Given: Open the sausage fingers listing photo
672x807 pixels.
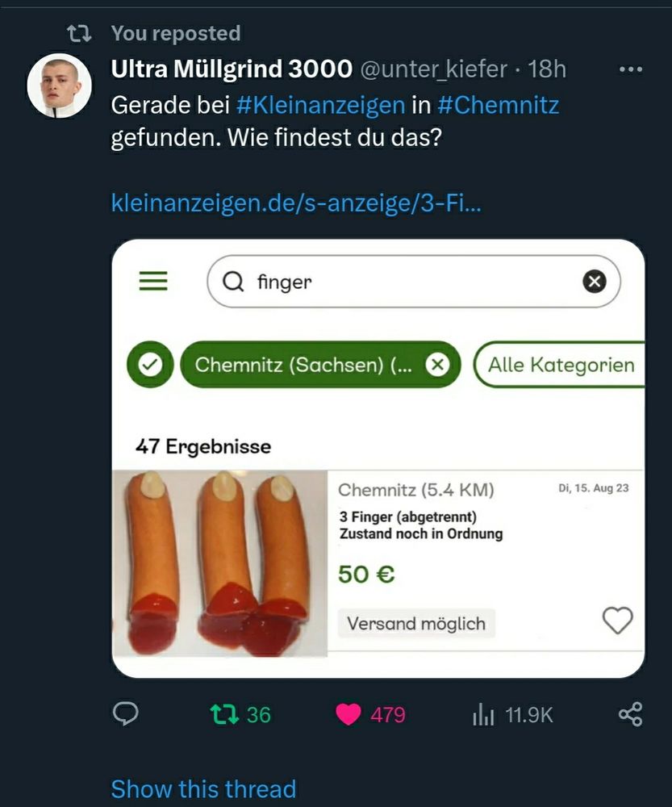Looking at the screenshot, I should [220, 562].
